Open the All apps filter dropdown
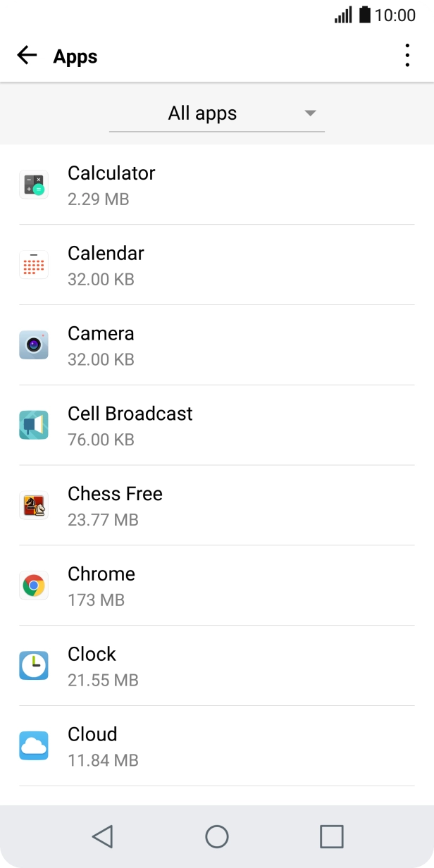 202,113
